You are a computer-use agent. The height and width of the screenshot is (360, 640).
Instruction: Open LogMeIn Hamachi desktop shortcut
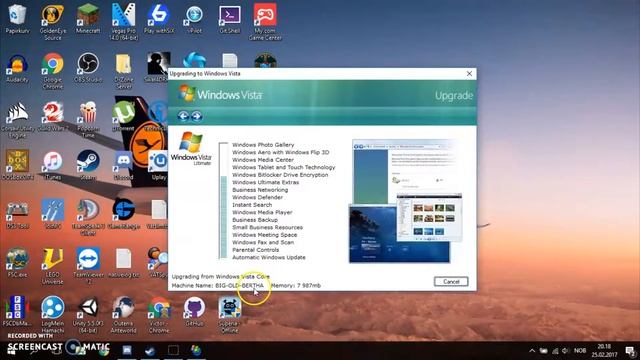[x=53, y=315]
